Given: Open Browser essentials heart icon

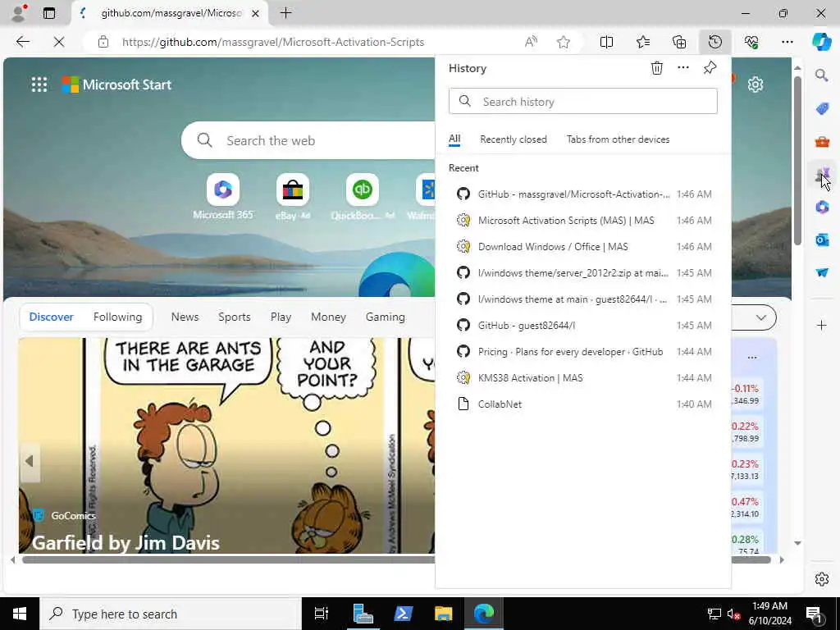Looking at the screenshot, I should pyautogui.click(x=751, y=42).
